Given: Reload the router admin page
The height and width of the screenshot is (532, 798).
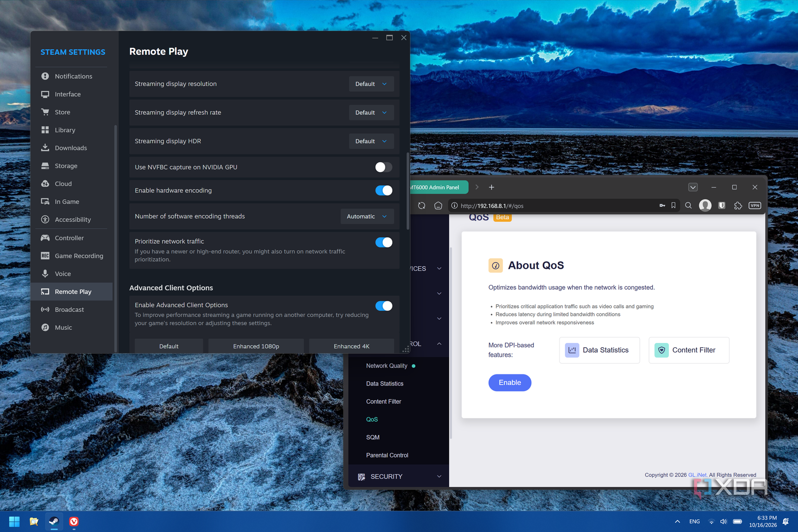Looking at the screenshot, I should 422,206.
